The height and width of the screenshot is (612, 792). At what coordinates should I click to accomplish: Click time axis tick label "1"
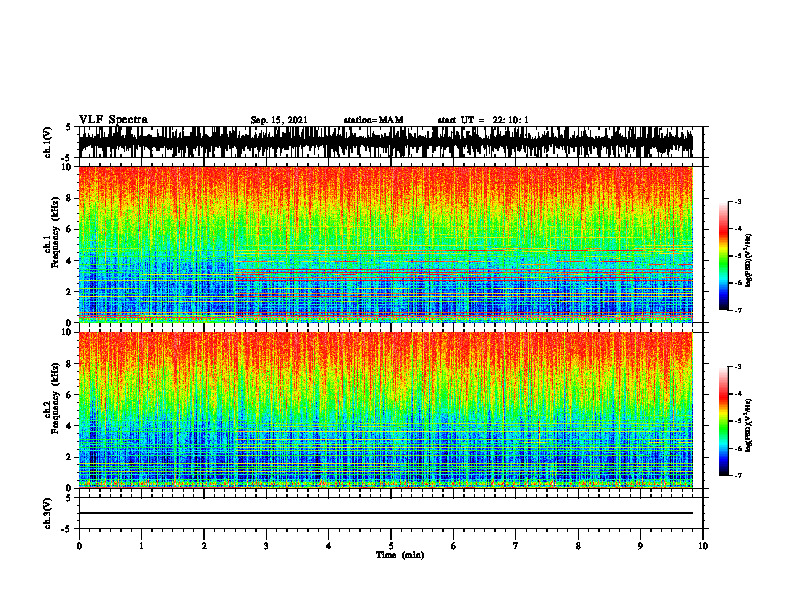[141, 546]
